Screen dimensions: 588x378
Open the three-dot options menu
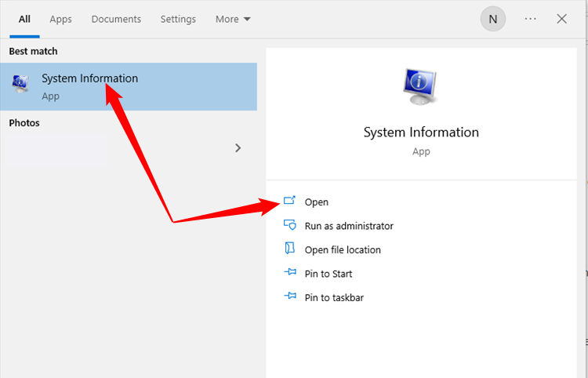531,19
